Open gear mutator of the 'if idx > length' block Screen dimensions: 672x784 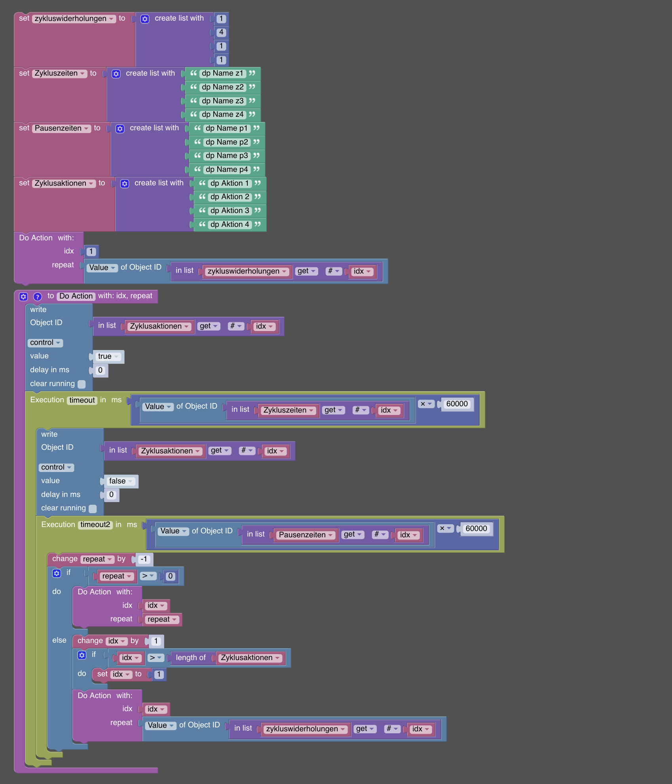[x=82, y=655]
